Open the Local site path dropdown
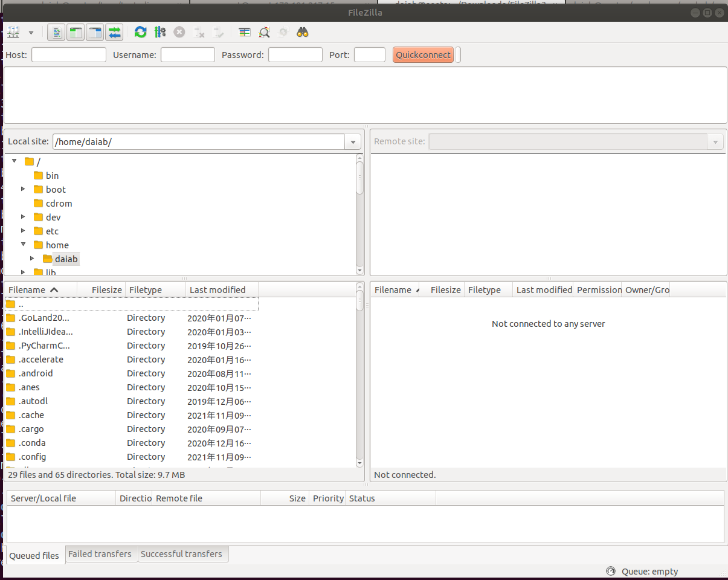The height and width of the screenshot is (580, 728). tap(353, 142)
